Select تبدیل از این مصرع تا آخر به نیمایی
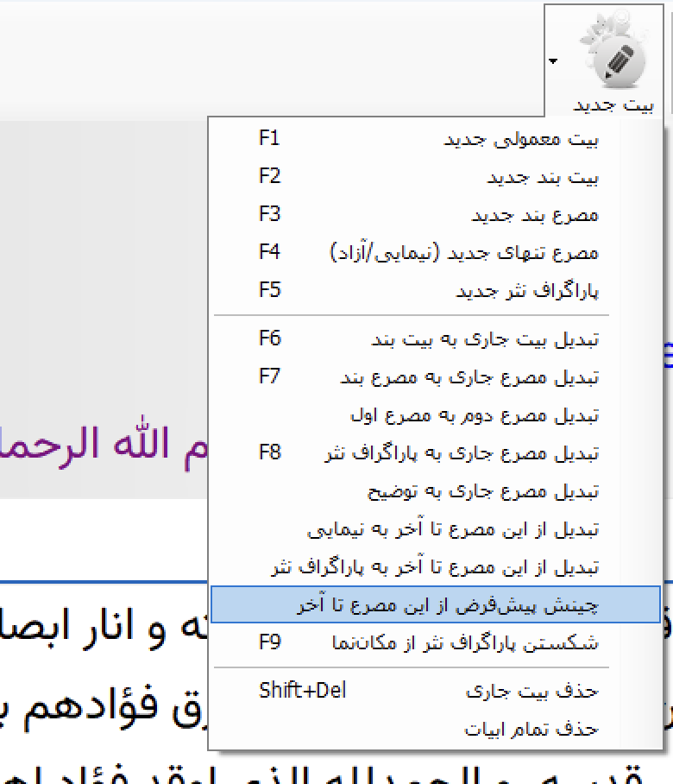 click(452, 529)
